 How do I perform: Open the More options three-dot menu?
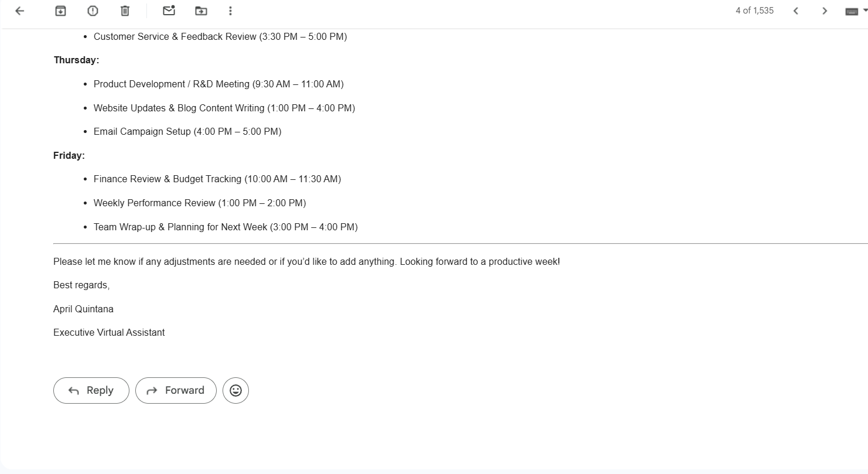tap(230, 11)
